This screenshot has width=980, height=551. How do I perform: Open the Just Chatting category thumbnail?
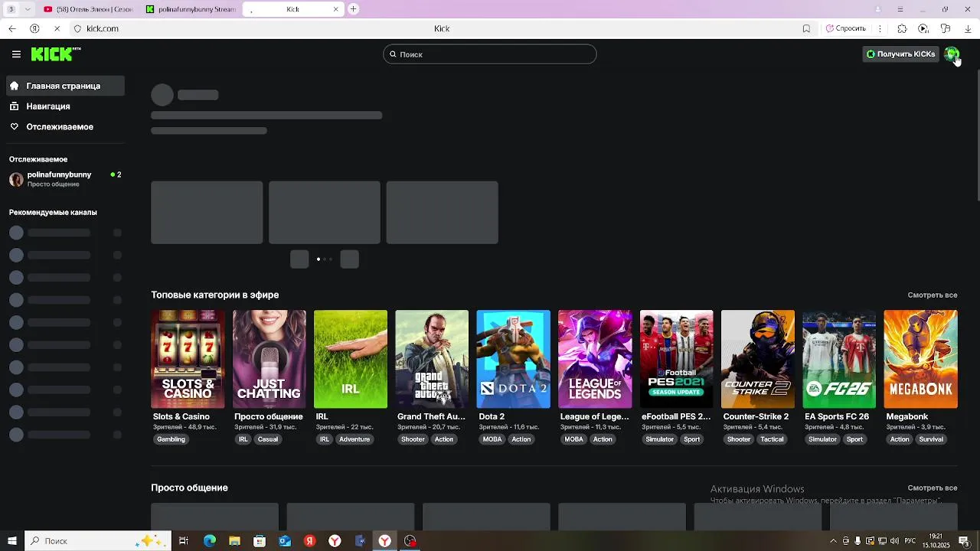pos(269,359)
